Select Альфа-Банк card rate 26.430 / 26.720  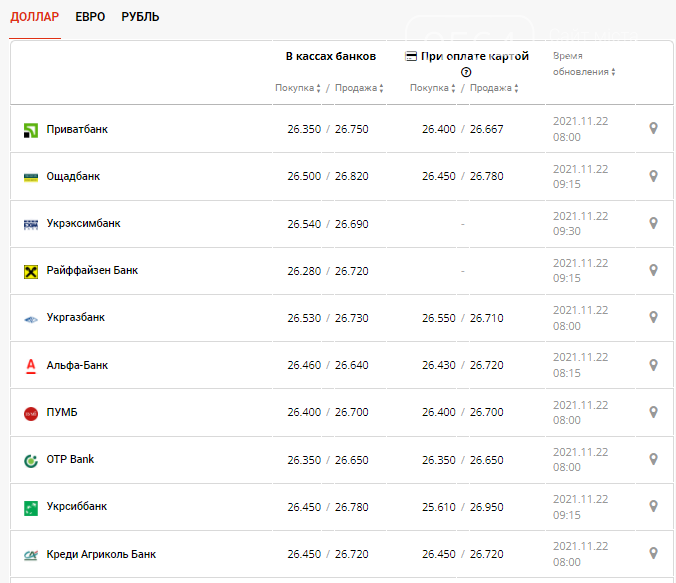point(463,365)
